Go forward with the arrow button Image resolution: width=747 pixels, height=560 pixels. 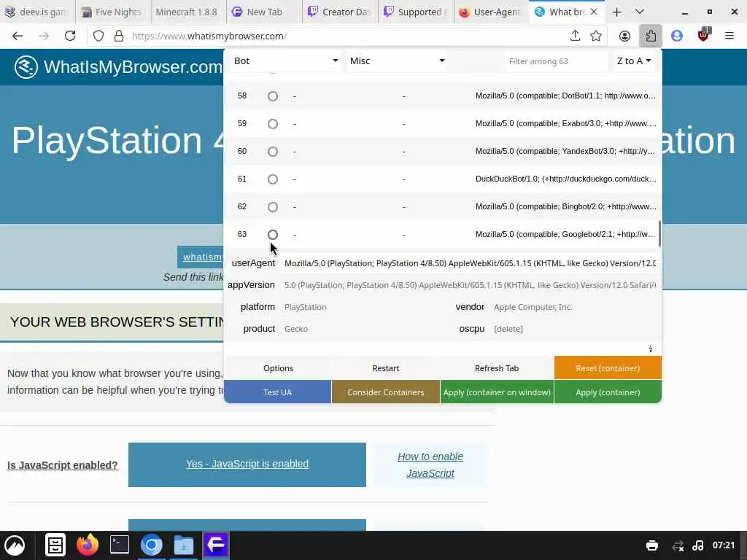pyautogui.click(x=43, y=36)
